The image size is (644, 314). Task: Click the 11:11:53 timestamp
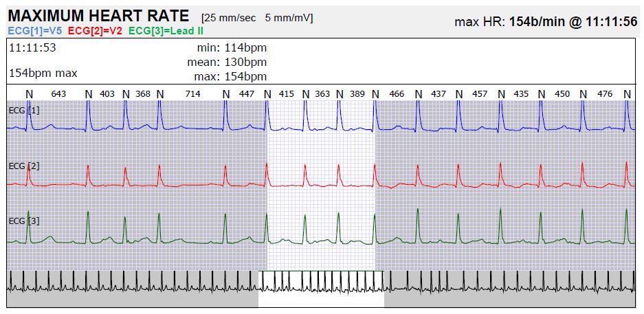tap(32, 48)
